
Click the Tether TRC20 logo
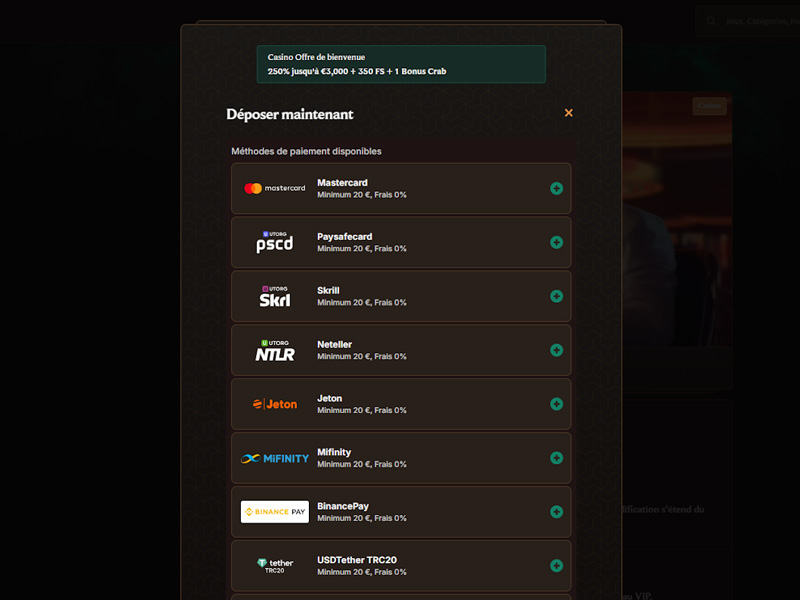point(275,566)
